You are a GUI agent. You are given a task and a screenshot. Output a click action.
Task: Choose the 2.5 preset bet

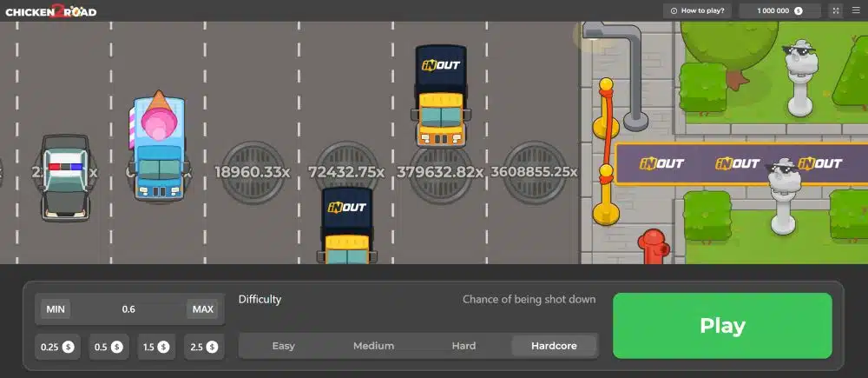204,347
